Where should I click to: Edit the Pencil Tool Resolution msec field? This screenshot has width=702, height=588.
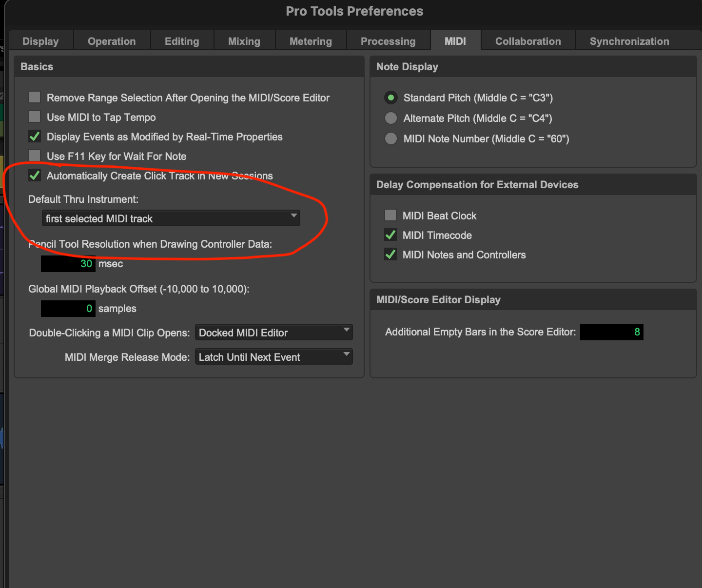68,264
